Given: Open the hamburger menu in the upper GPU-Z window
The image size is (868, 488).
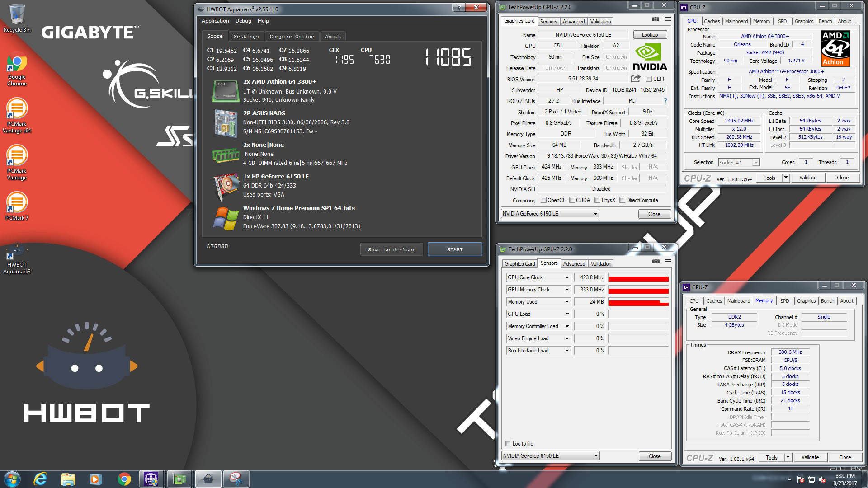Looking at the screenshot, I should (668, 19).
